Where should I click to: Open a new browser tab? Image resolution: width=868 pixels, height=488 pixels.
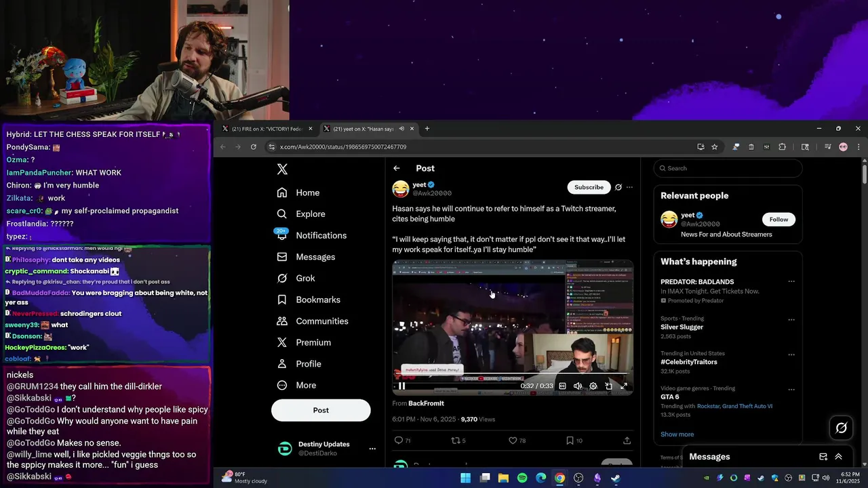[x=427, y=129]
